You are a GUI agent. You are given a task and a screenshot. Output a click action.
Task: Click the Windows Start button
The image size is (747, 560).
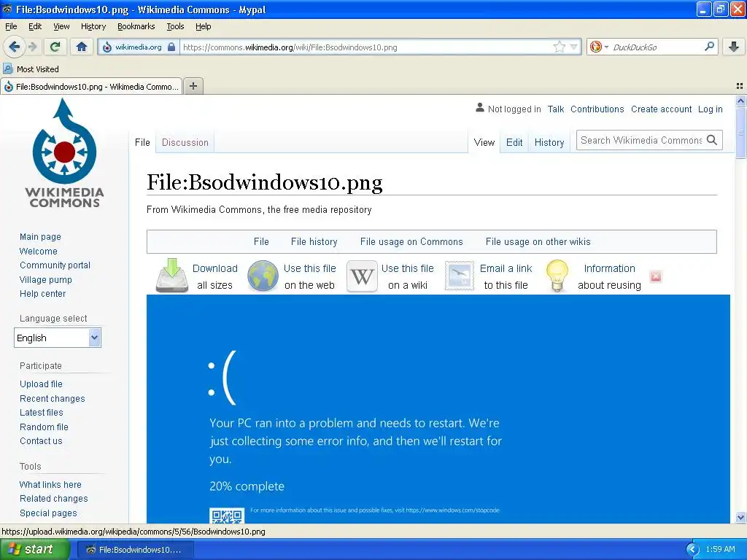pyautogui.click(x=34, y=549)
